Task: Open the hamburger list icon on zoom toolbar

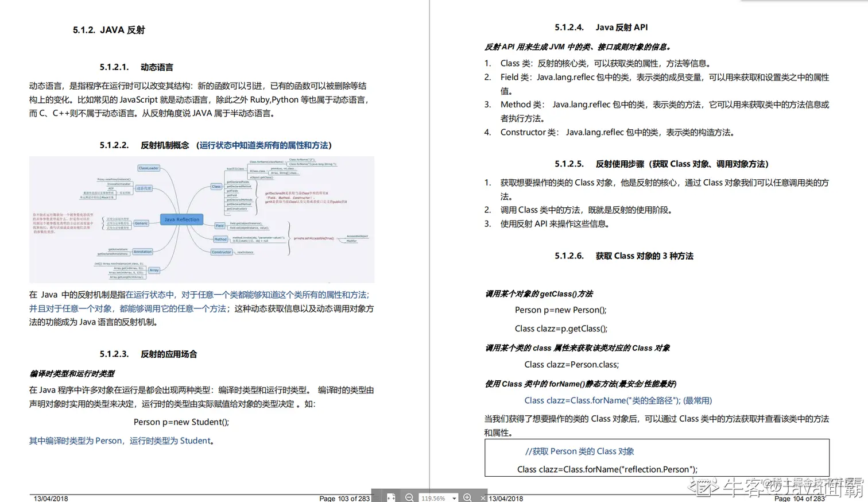Action: [377, 498]
